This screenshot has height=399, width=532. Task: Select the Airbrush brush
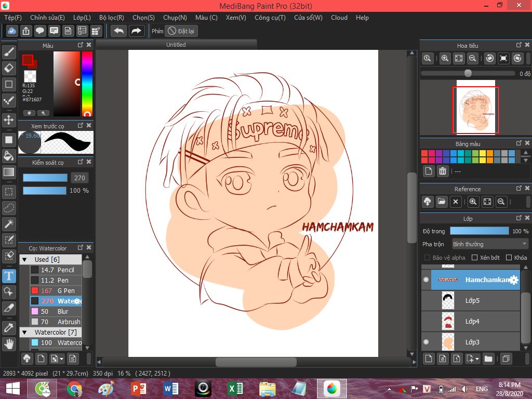(56, 322)
